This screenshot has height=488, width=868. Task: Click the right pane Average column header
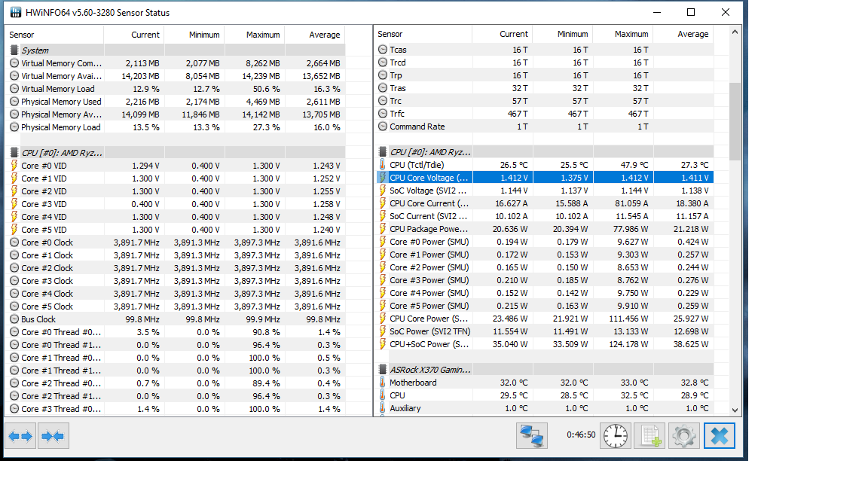(683, 34)
